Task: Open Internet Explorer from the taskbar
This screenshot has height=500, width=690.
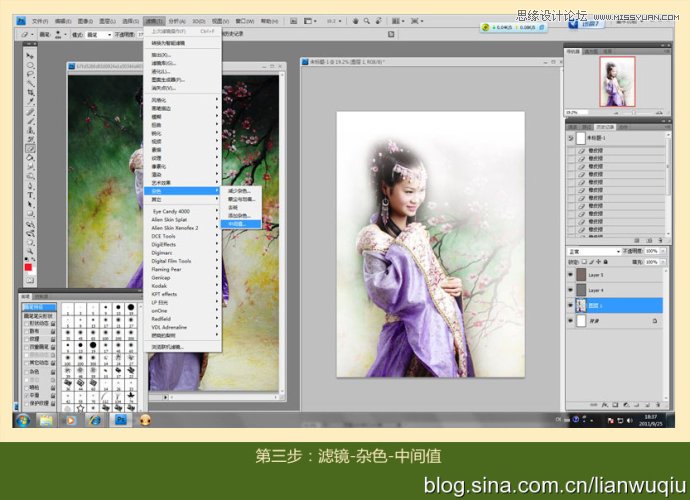Action: point(95,420)
